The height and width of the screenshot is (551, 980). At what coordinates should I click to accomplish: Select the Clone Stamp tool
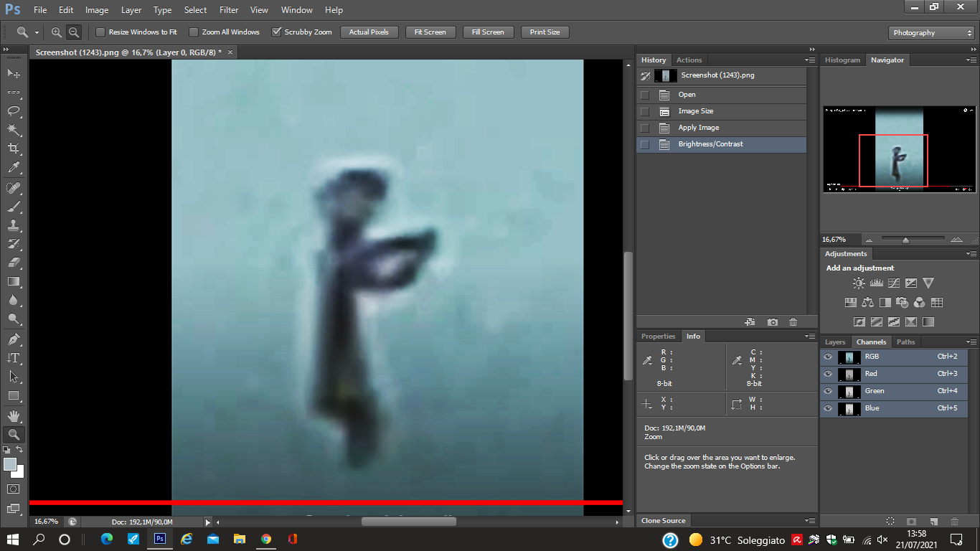[14, 225]
